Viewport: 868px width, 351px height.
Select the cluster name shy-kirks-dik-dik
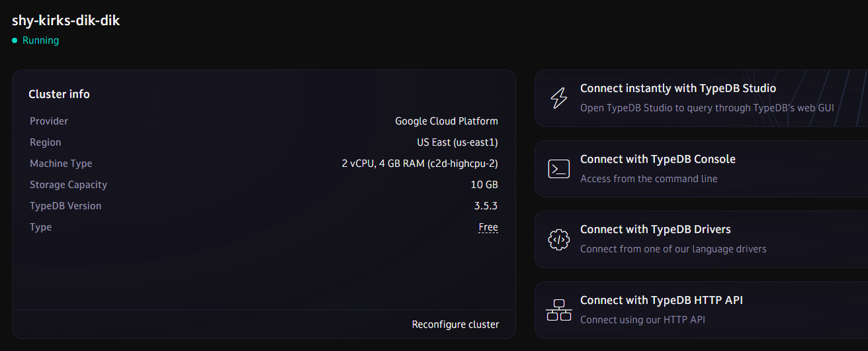pyautogui.click(x=65, y=21)
